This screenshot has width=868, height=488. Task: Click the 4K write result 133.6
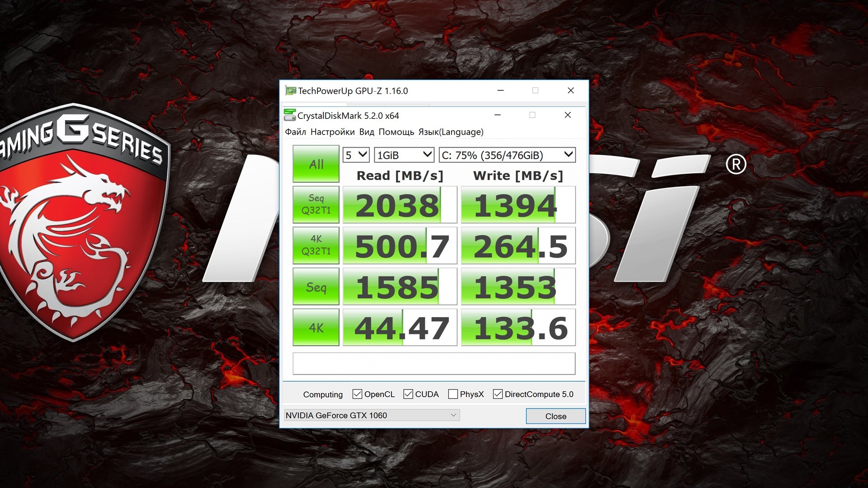click(518, 328)
